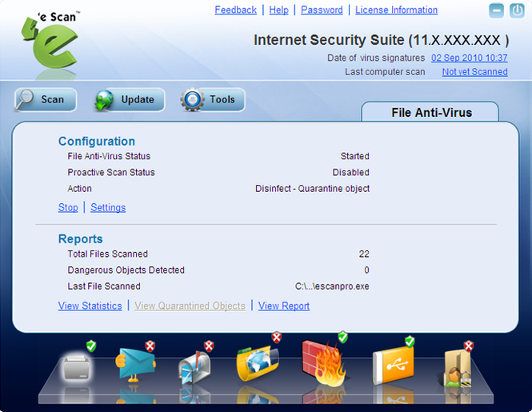
Task: Open the License Information link
Action: click(x=396, y=10)
